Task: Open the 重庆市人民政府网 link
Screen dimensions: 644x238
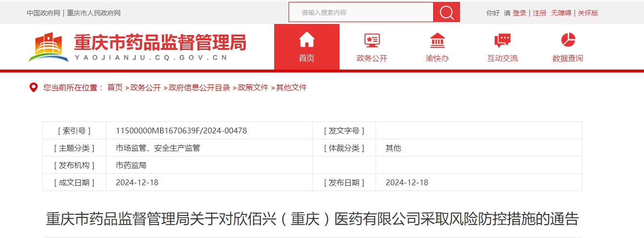Action: tap(94, 13)
